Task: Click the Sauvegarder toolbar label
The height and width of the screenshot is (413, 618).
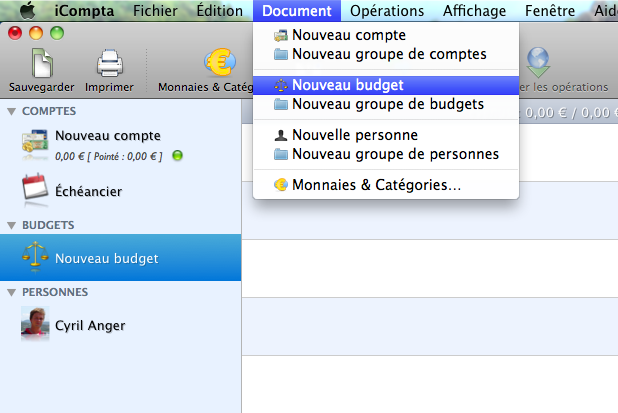Action: pyautogui.click(x=42, y=87)
